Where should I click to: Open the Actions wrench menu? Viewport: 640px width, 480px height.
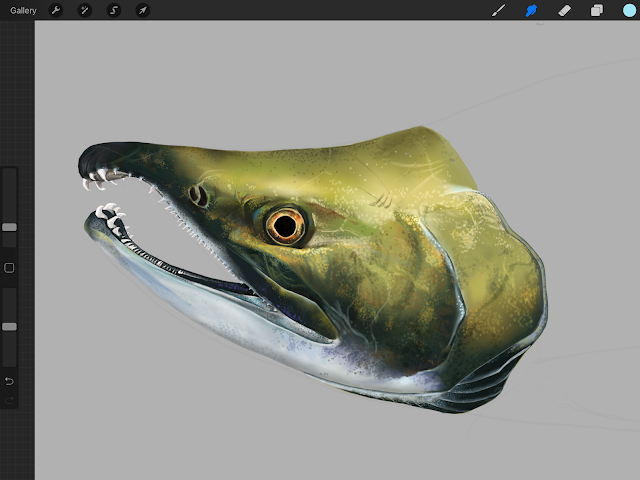[x=56, y=10]
